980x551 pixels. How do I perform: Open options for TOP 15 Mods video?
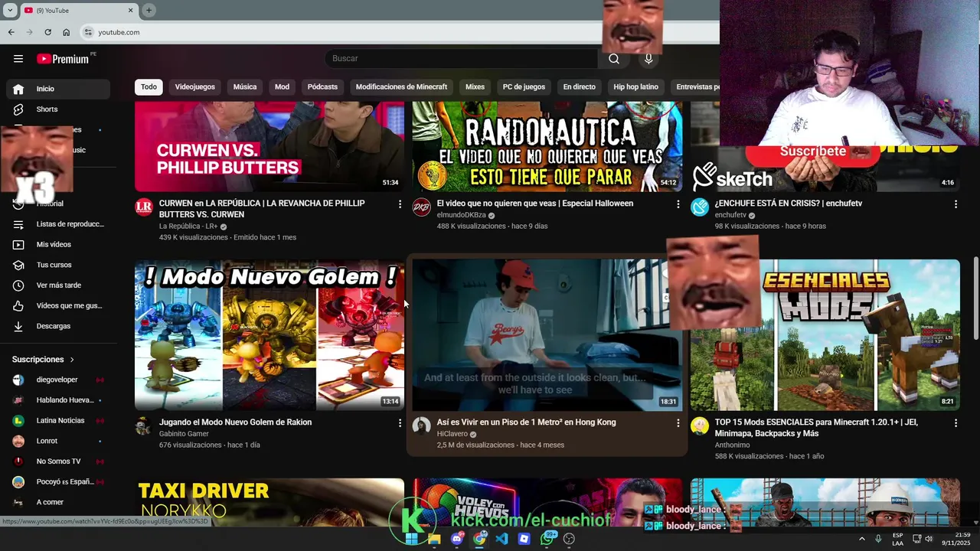coord(955,423)
